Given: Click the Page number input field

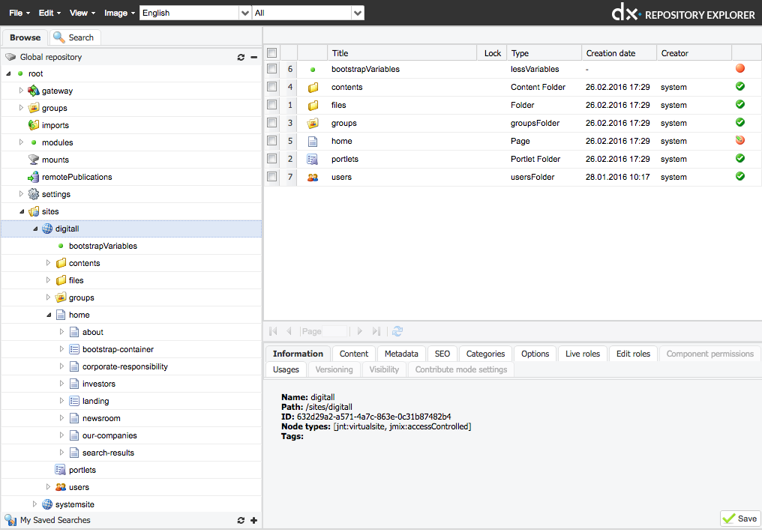Looking at the screenshot, I should tap(334, 331).
